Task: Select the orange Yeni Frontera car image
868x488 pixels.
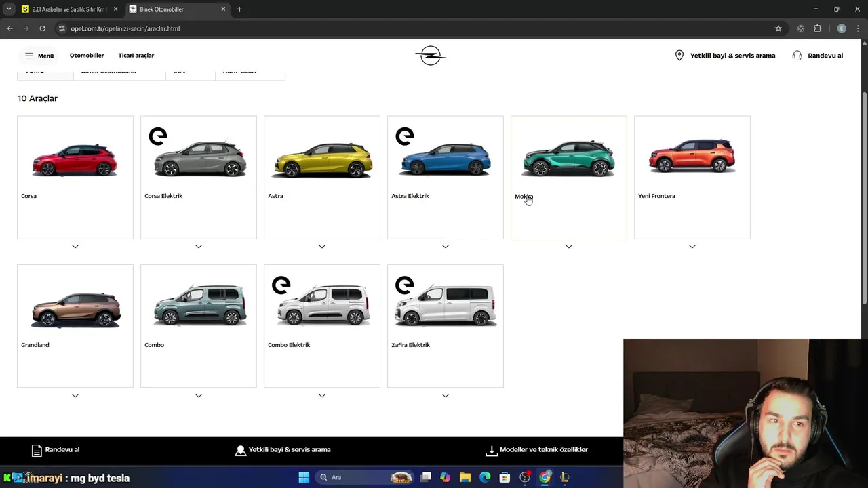Action: pos(692,156)
